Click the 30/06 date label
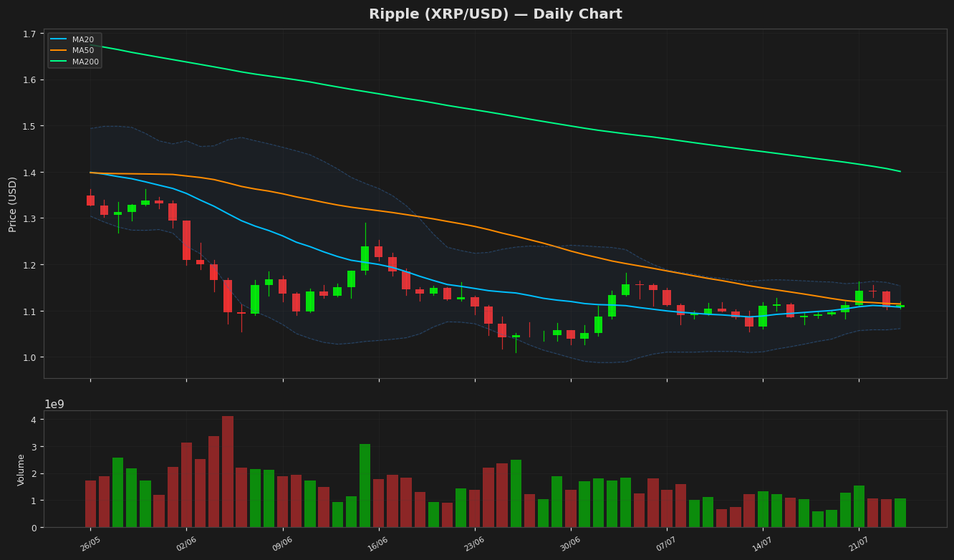Viewport: 954px width, 560px height. [x=570, y=544]
